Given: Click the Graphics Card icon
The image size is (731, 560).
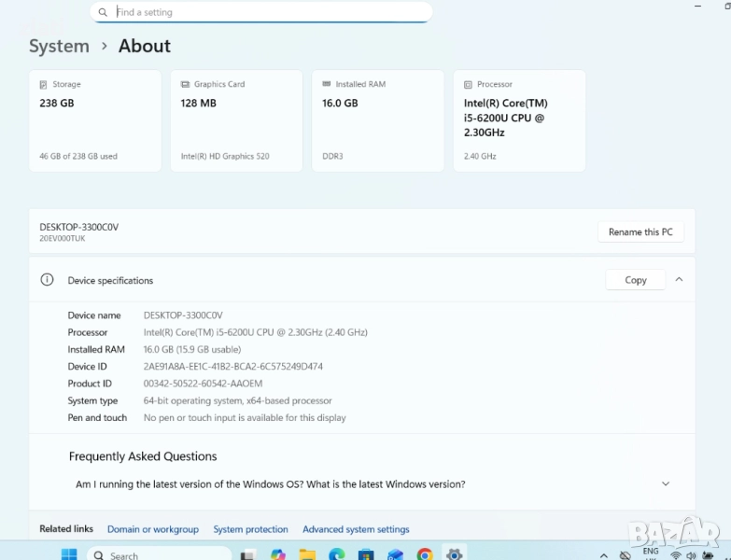Looking at the screenshot, I should [184, 85].
